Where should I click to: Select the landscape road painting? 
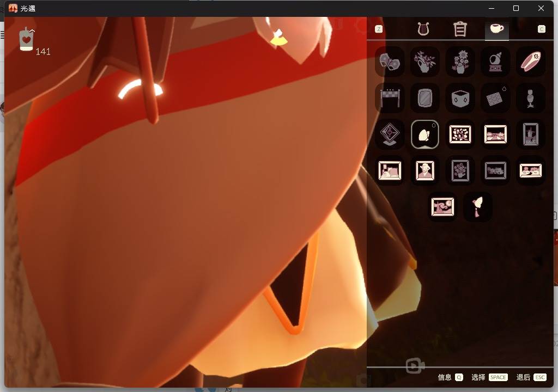tap(495, 134)
